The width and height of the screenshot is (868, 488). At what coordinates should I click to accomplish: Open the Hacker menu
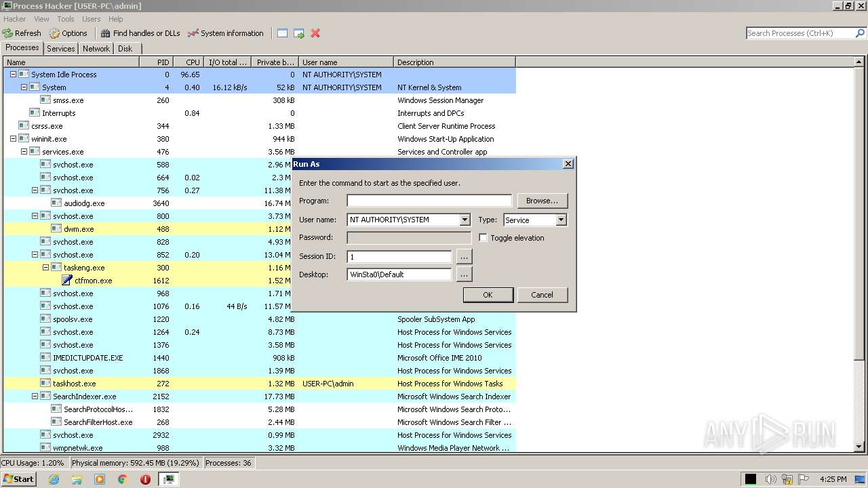(x=15, y=19)
